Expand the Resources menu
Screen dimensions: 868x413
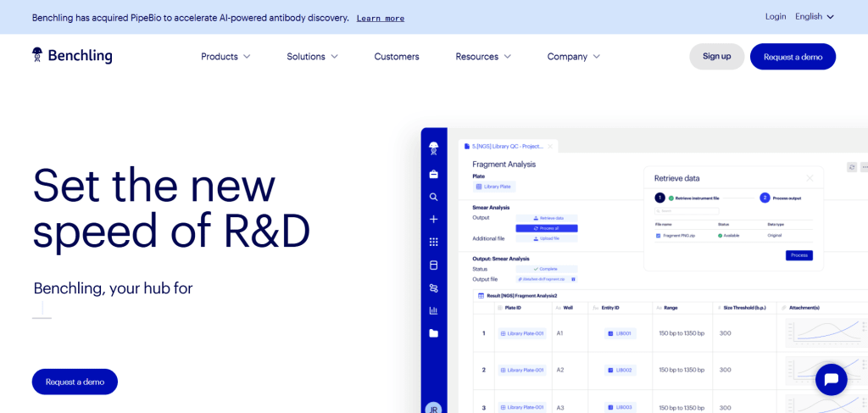pos(483,57)
